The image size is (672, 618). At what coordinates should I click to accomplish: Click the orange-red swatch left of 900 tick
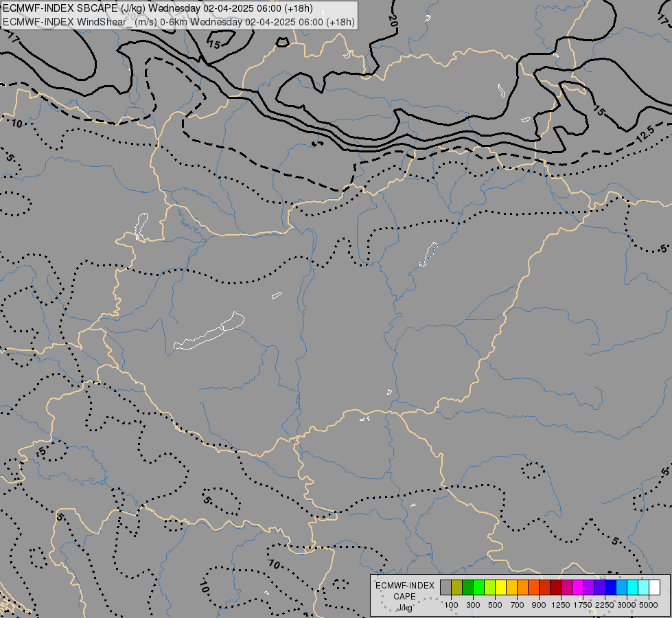coord(533,587)
